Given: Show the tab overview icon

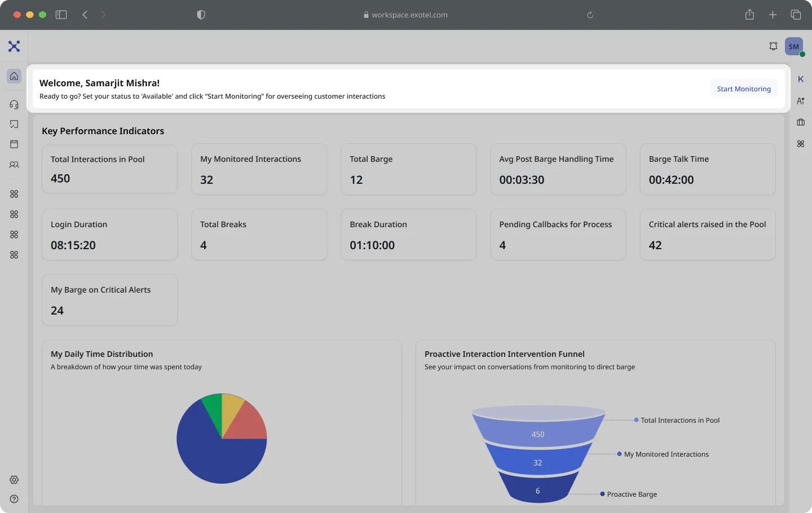Looking at the screenshot, I should (796, 15).
